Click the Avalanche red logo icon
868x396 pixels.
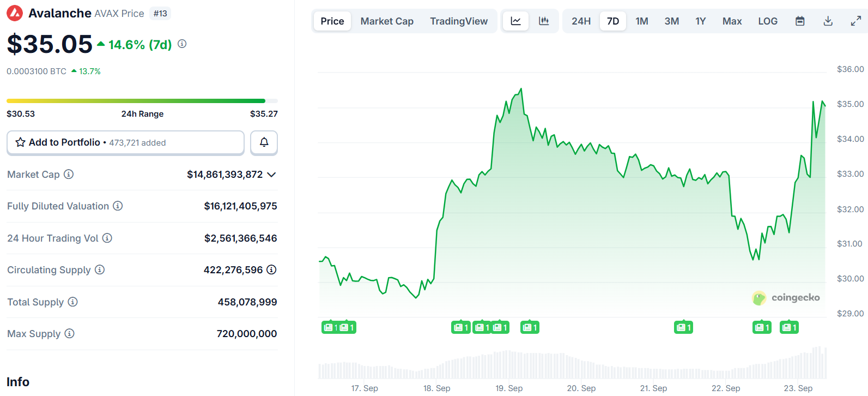coord(15,13)
